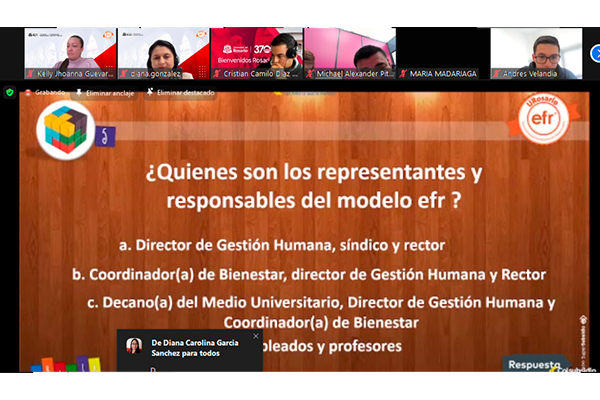Select MARIA MADARIAGA's video tile
This screenshot has width=600, height=400.
441,53
